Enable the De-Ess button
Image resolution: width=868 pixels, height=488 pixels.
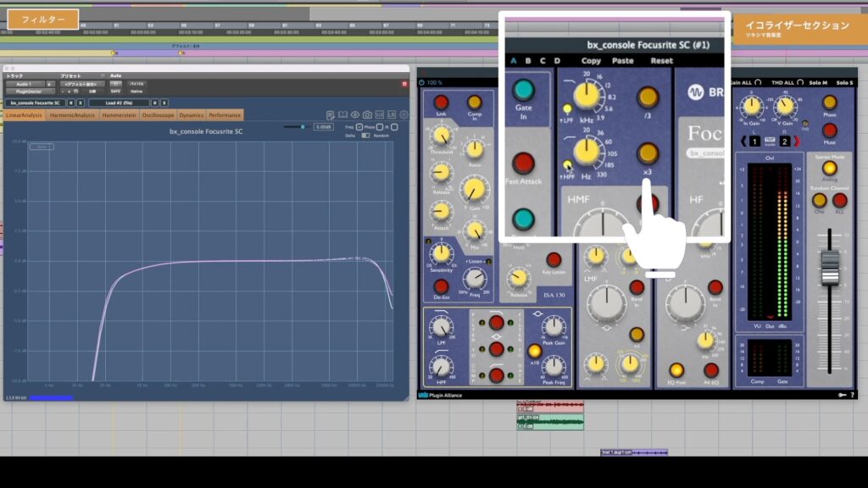(x=441, y=286)
